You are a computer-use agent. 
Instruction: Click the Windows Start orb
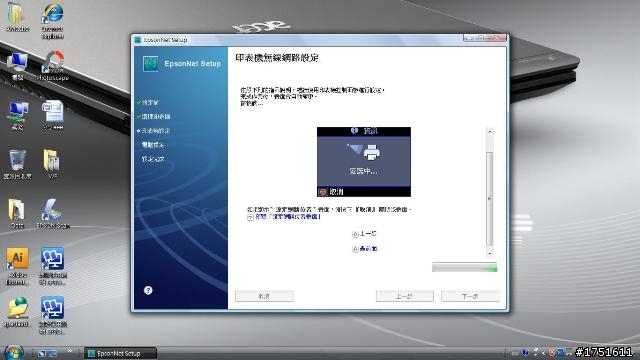[13, 353]
